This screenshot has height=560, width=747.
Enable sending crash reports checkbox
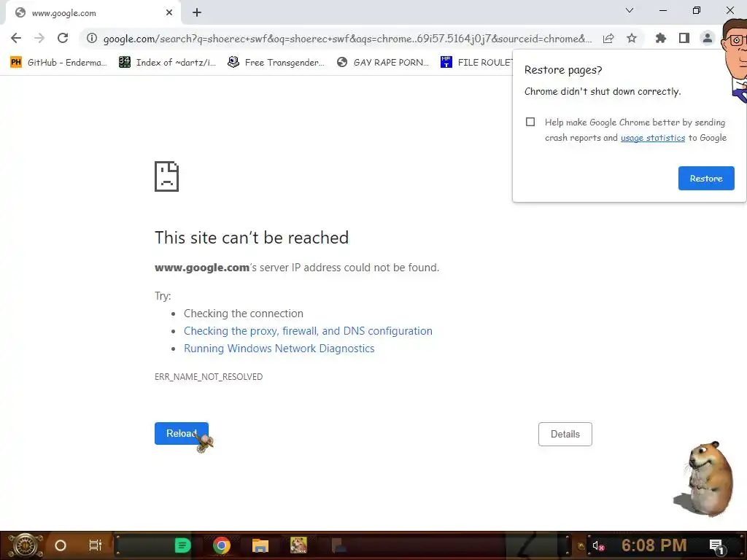pyautogui.click(x=530, y=122)
